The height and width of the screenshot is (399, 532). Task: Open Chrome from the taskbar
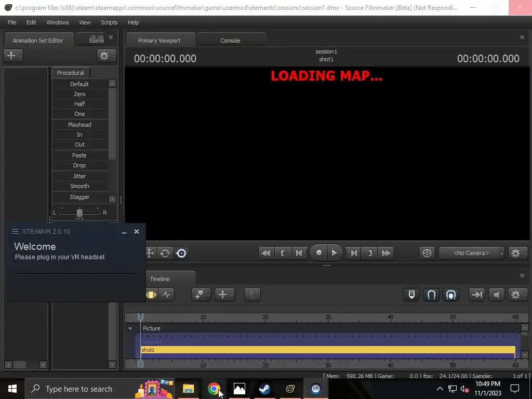[x=214, y=389]
